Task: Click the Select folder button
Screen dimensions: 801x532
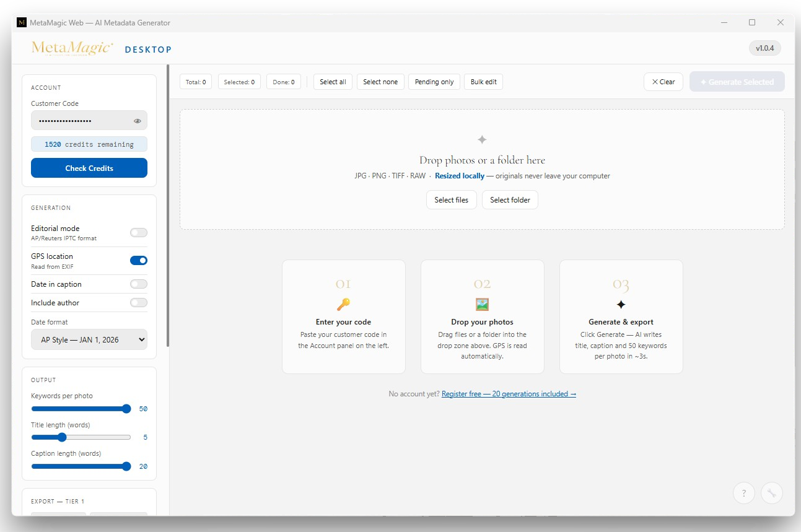Action: click(510, 200)
